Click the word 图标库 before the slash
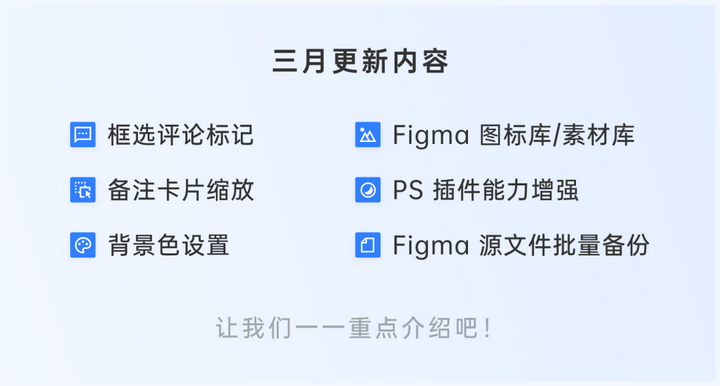The width and height of the screenshot is (720, 386). [x=516, y=135]
